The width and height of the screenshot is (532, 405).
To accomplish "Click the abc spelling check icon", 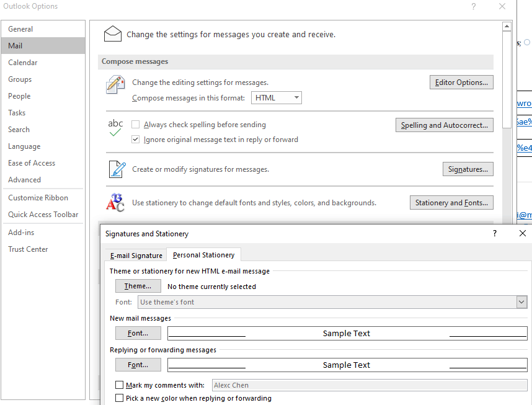I will [115, 128].
